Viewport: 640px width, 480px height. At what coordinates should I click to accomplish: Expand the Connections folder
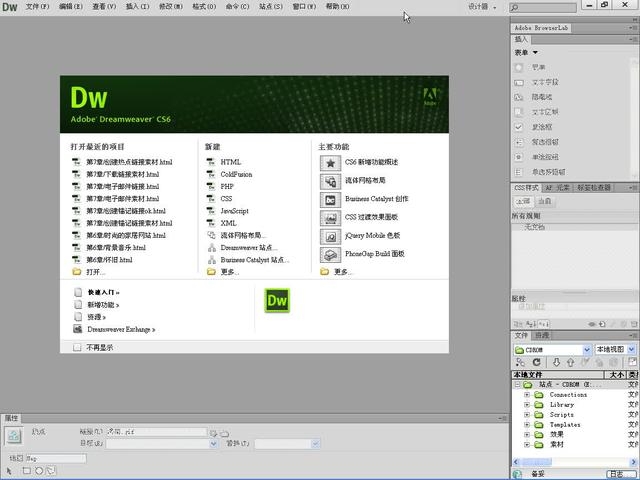pos(527,395)
